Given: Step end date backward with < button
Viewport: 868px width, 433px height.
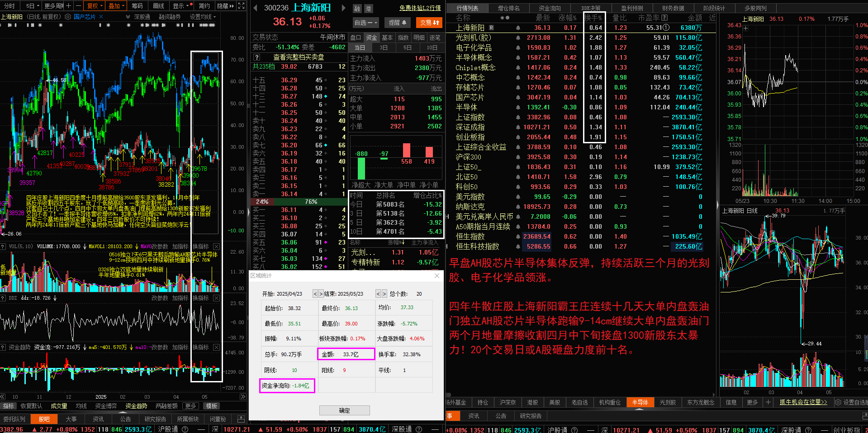Looking at the screenshot, I should pos(378,294).
